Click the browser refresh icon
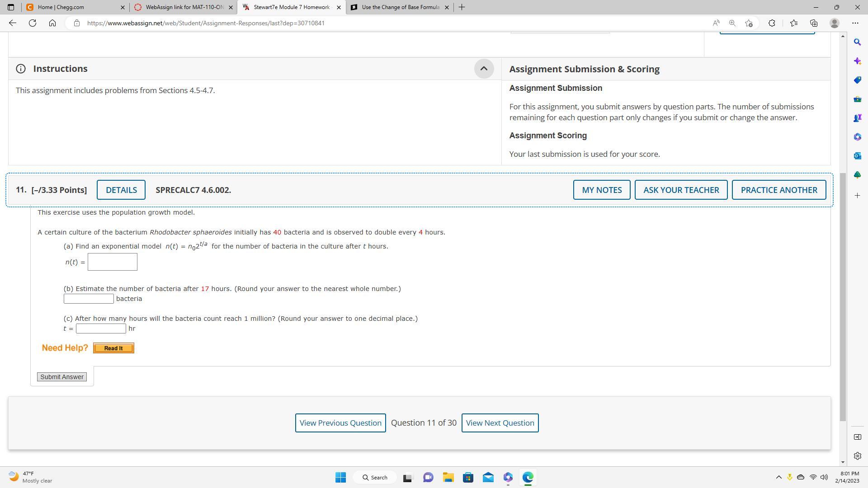Image resolution: width=868 pixels, height=488 pixels. tap(33, 23)
